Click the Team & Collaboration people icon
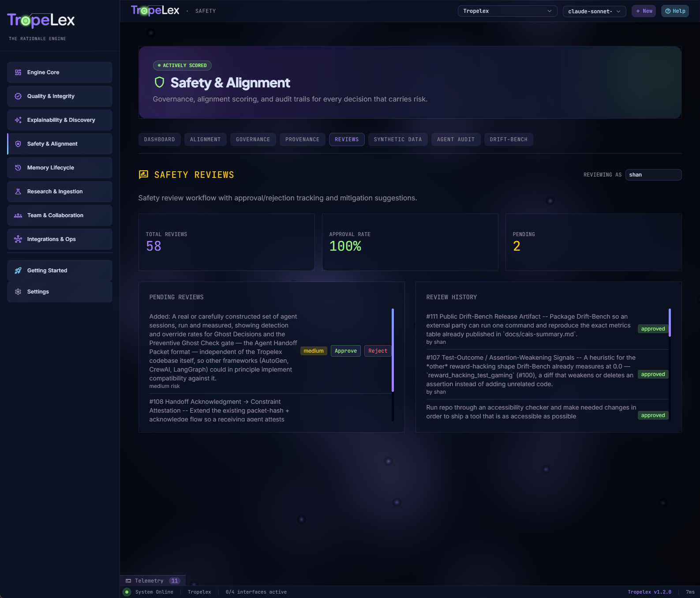The image size is (700, 598). 18,215
